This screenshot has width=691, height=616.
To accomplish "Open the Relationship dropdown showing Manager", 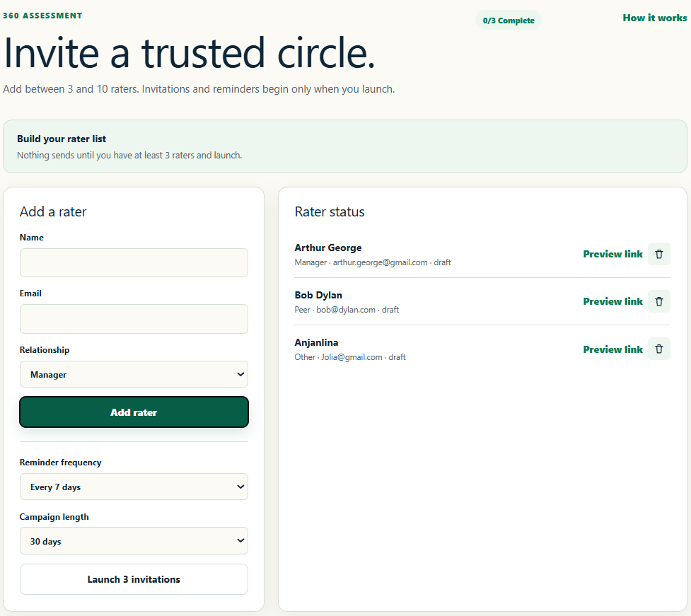I will pos(134,375).
